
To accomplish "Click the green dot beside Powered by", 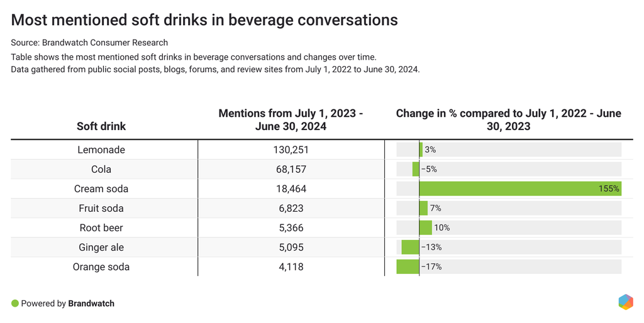I will pyautogui.click(x=15, y=304).
